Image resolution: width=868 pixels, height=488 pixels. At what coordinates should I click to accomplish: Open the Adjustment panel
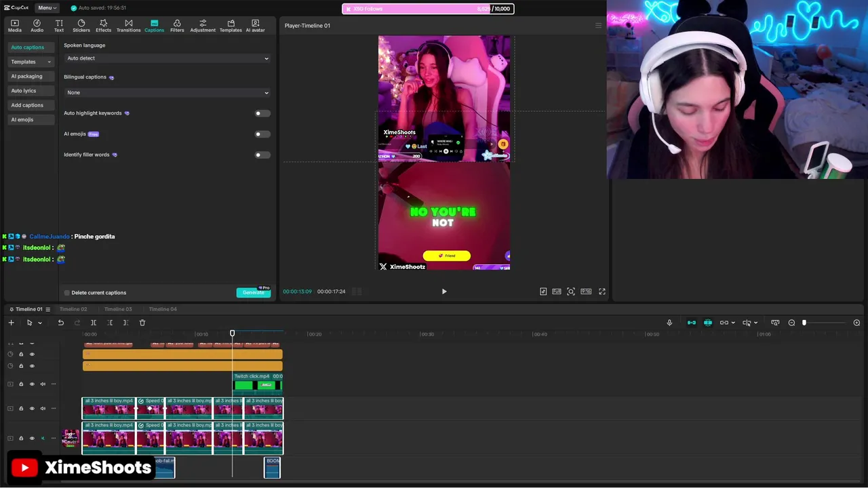click(x=203, y=26)
